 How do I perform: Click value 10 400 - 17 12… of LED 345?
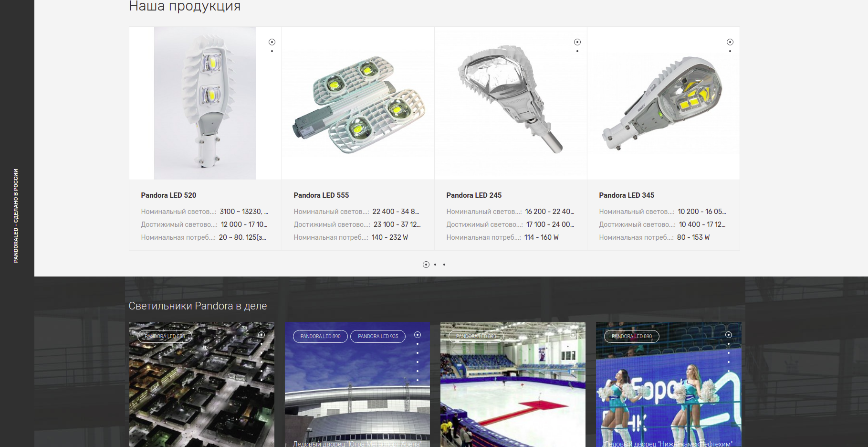(x=702, y=224)
